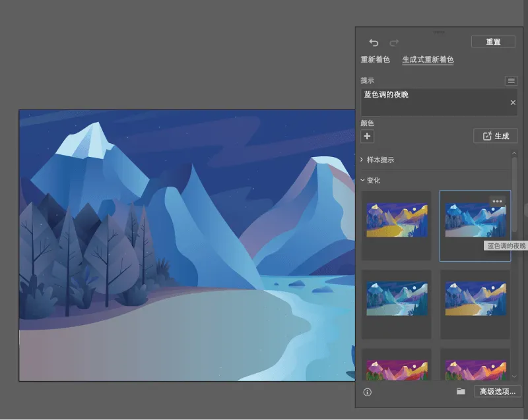The image size is (528, 420).
Task: Click the + icon to add a color
Action: pyautogui.click(x=367, y=136)
